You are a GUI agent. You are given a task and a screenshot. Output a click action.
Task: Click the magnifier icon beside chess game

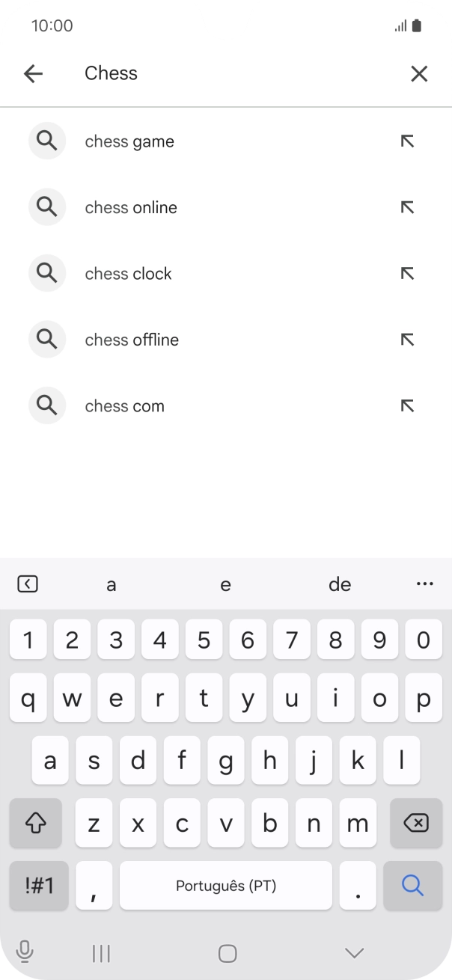(46, 141)
